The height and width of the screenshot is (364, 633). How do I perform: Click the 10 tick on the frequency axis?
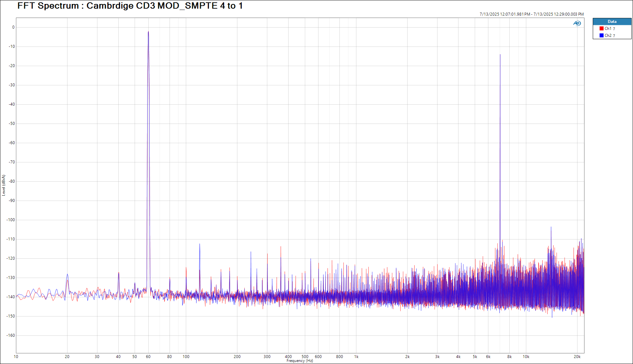[x=16, y=357]
